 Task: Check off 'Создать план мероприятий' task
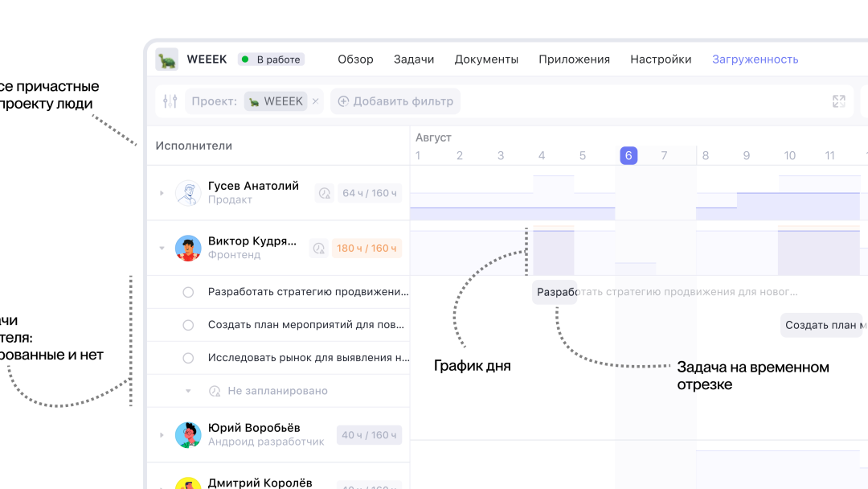(188, 325)
